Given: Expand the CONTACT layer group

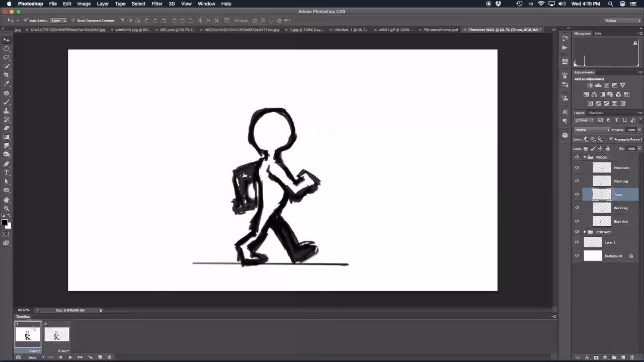Looking at the screenshot, I should pyautogui.click(x=584, y=232).
